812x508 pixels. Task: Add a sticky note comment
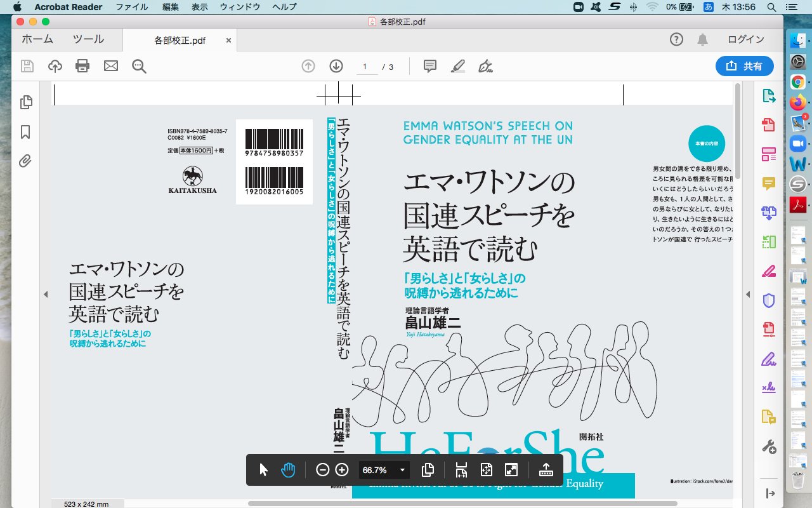click(430, 66)
